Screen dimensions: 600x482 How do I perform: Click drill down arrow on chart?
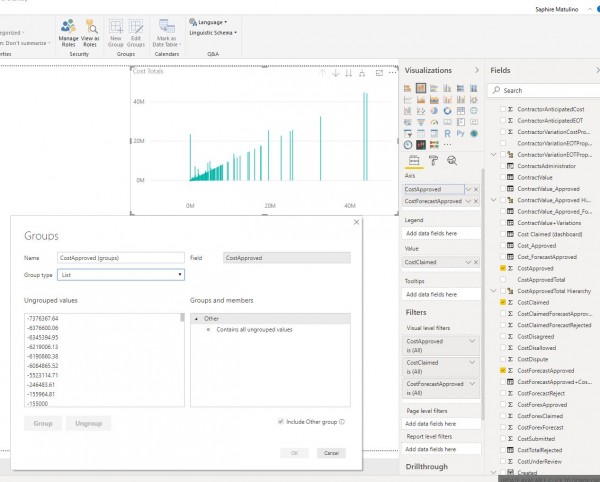click(x=336, y=73)
